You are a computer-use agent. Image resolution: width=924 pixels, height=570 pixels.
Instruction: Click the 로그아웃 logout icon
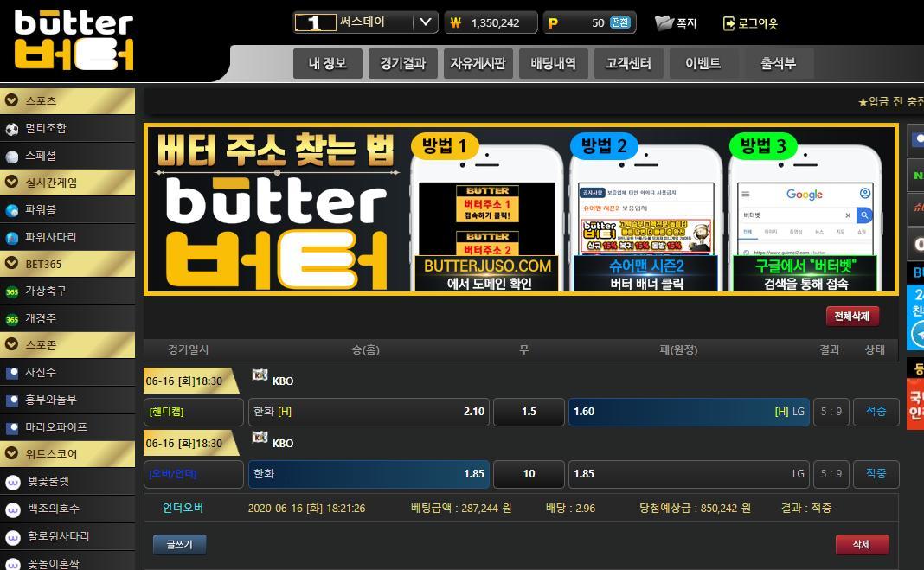tap(728, 23)
